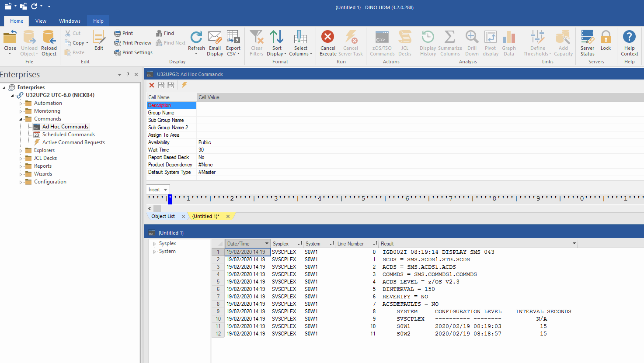The height and width of the screenshot is (363, 644).
Task: Click the lightning execute icon in command toolbar
Action: [184, 85]
